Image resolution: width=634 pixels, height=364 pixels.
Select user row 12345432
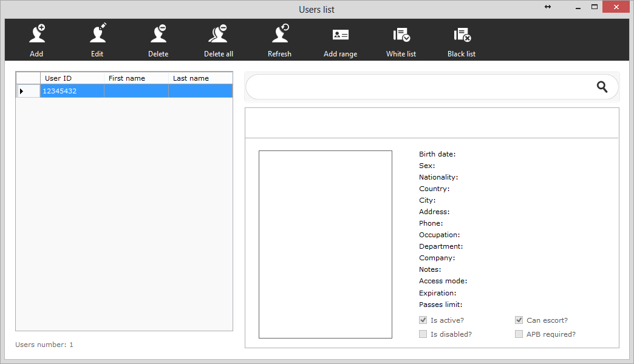(72, 91)
